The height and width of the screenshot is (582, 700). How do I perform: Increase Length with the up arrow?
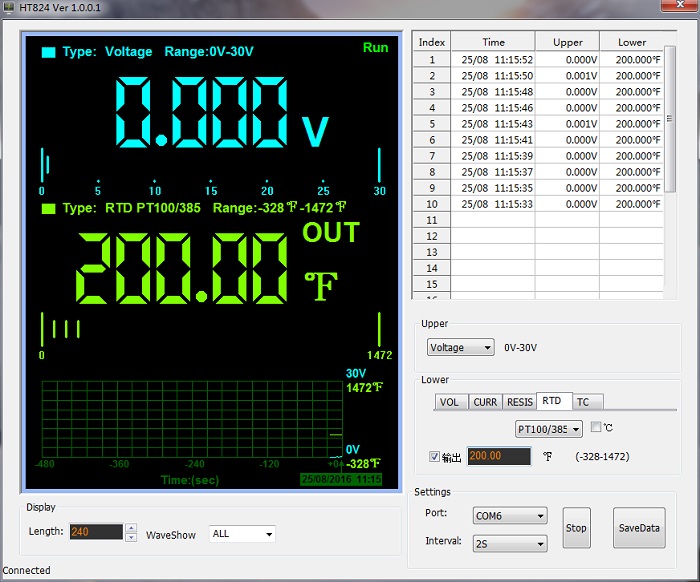coord(131,528)
